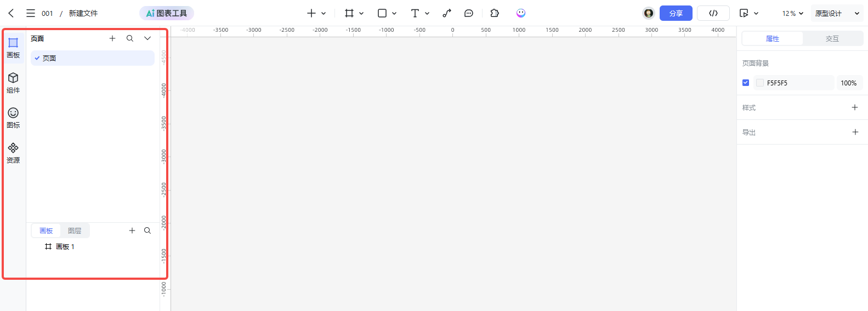Open the 原型设计 mode dropdown
Image resolution: width=868 pixels, height=311 pixels.
click(837, 13)
